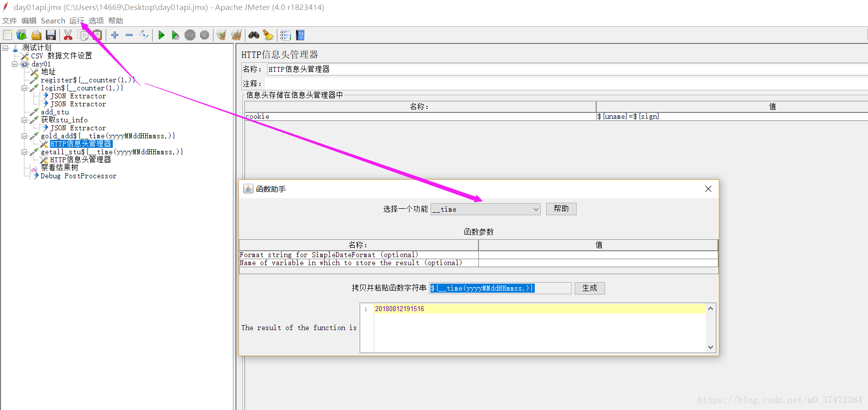Click the 生成 generate button
Screen dimensions: 868x410
click(590, 288)
